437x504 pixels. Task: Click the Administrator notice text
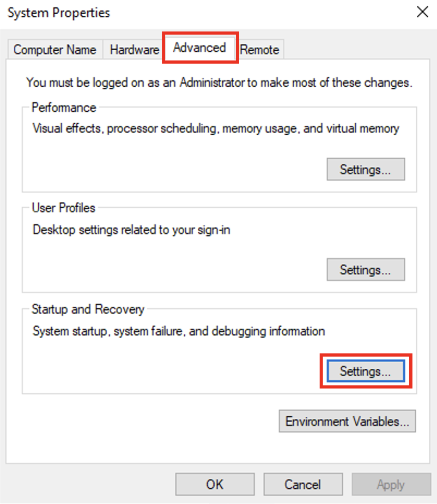tap(219, 83)
